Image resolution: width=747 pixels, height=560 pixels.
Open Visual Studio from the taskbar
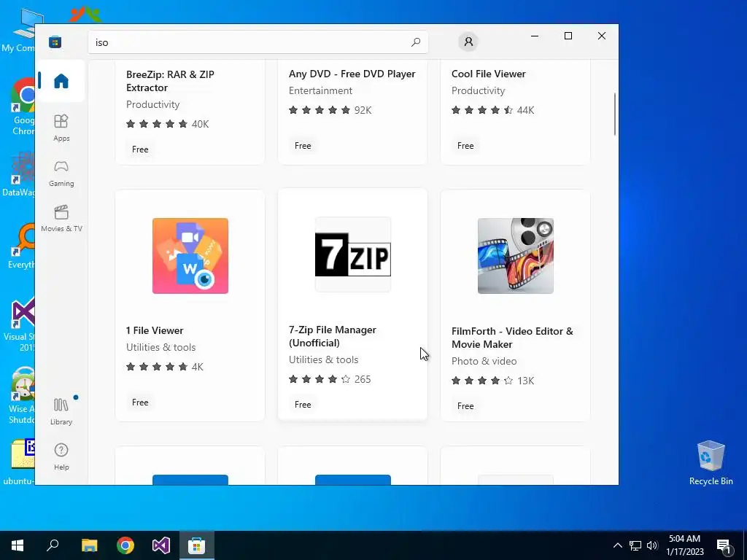click(x=161, y=545)
